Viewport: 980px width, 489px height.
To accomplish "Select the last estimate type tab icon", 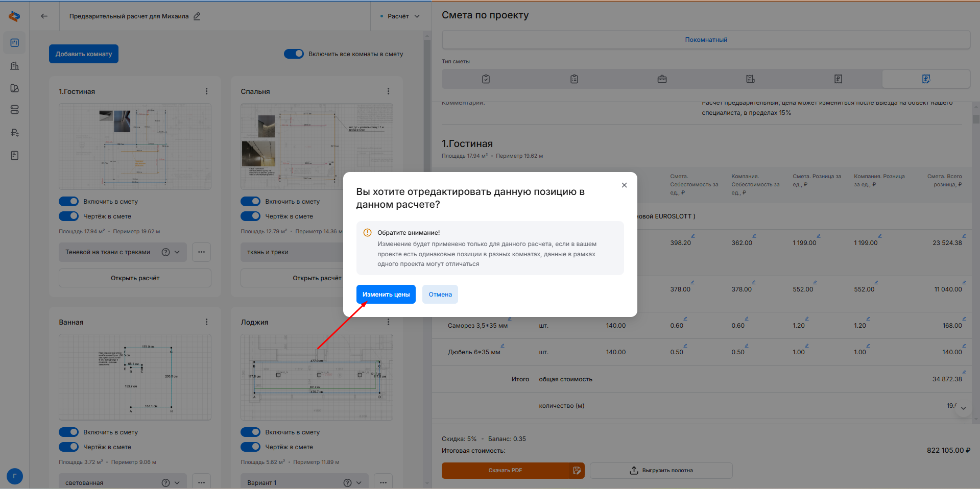I will [926, 79].
